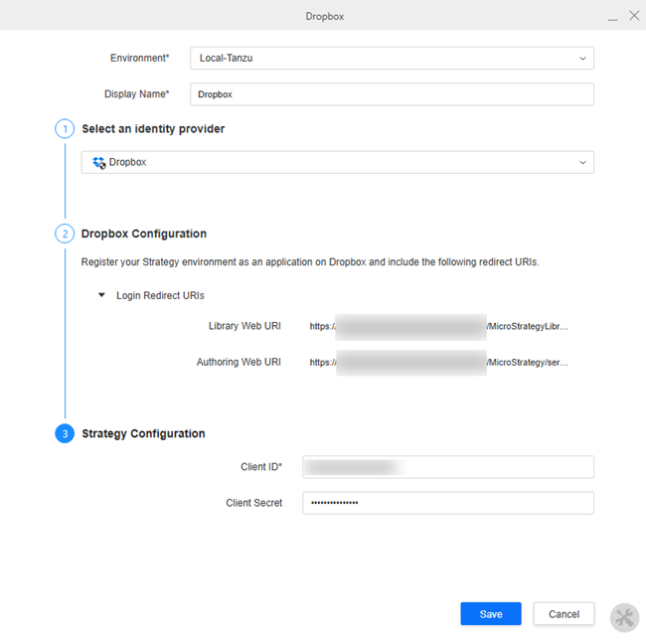This screenshot has width=646, height=644.
Task: Minimize the Dropbox window
Action: (612, 17)
